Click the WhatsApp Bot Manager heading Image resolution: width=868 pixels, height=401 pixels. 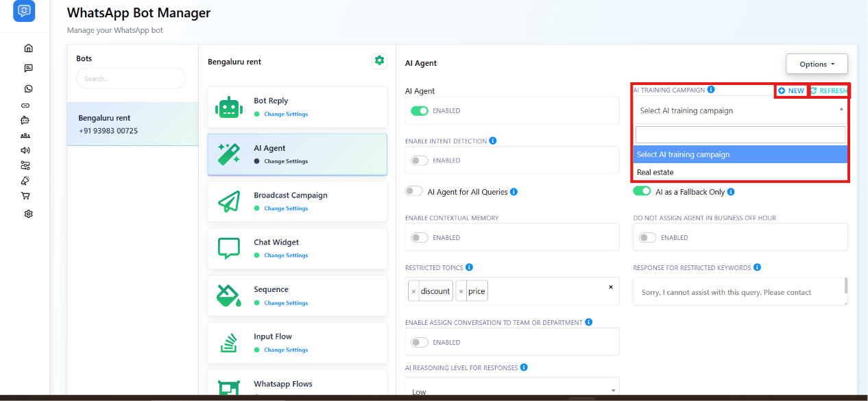point(138,13)
